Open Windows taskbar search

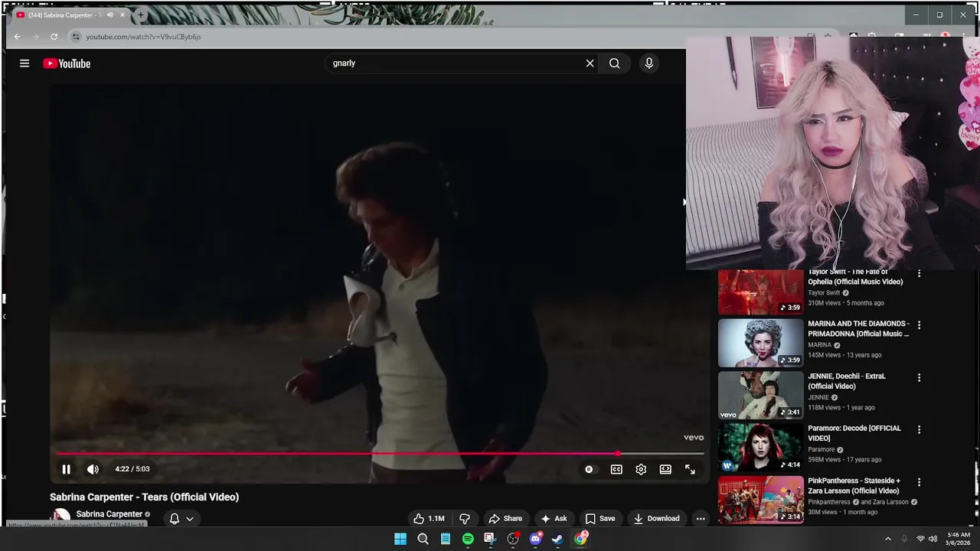pyautogui.click(x=423, y=539)
